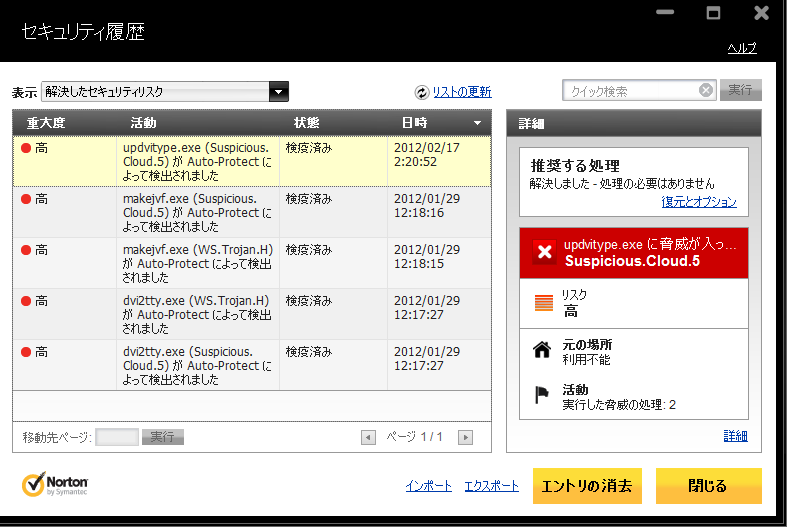
Task: Clear the クイック検索 field with the X icon
Action: (x=706, y=90)
